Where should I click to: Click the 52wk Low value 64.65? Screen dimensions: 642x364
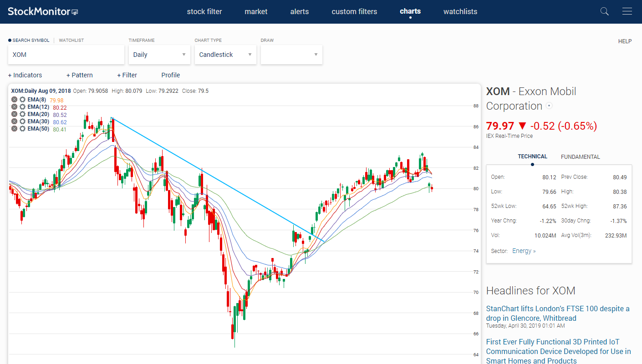549,206
